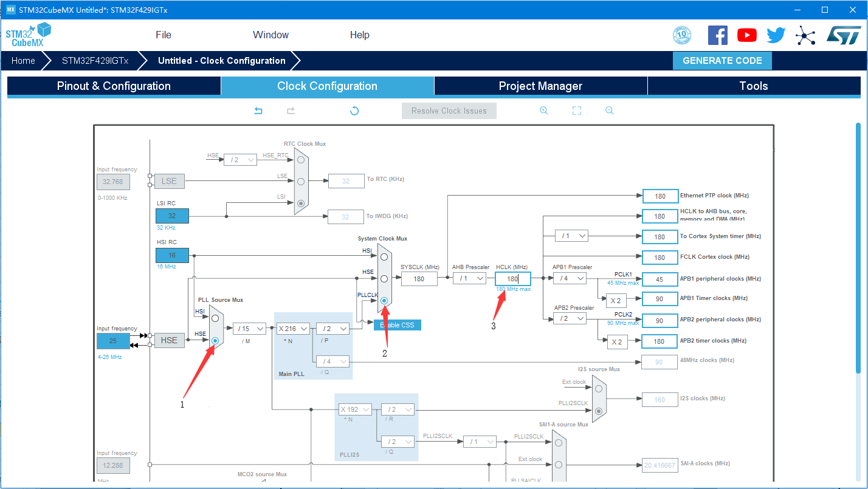Click Resolve Clock Issues button
Image resolution: width=868 pixels, height=489 pixels.
coord(449,111)
